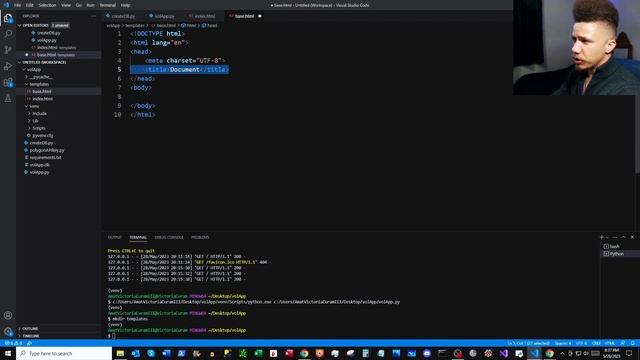Click the Windows taskbar search box
The width and height of the screenshot is (640, 360).
coord(64,353)
